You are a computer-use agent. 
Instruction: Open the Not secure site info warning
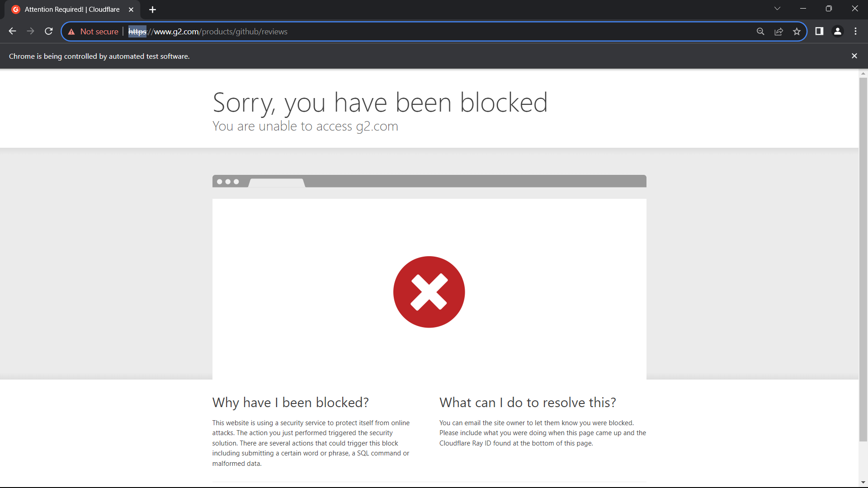click(93, 32)
